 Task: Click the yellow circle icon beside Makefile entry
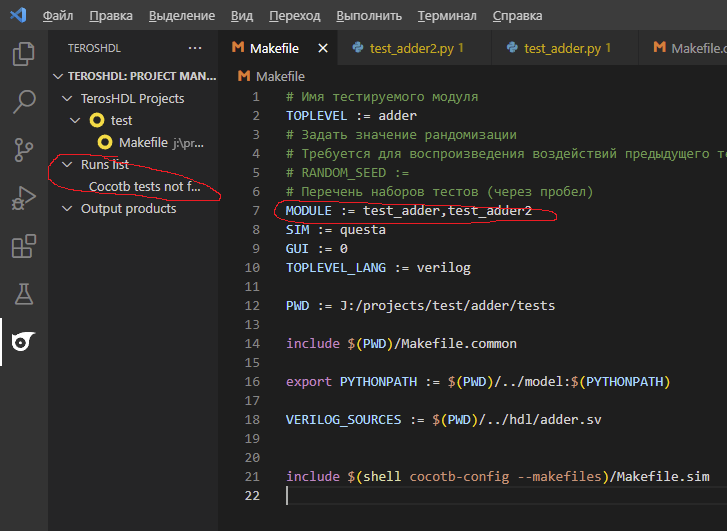tap(105, 142)
